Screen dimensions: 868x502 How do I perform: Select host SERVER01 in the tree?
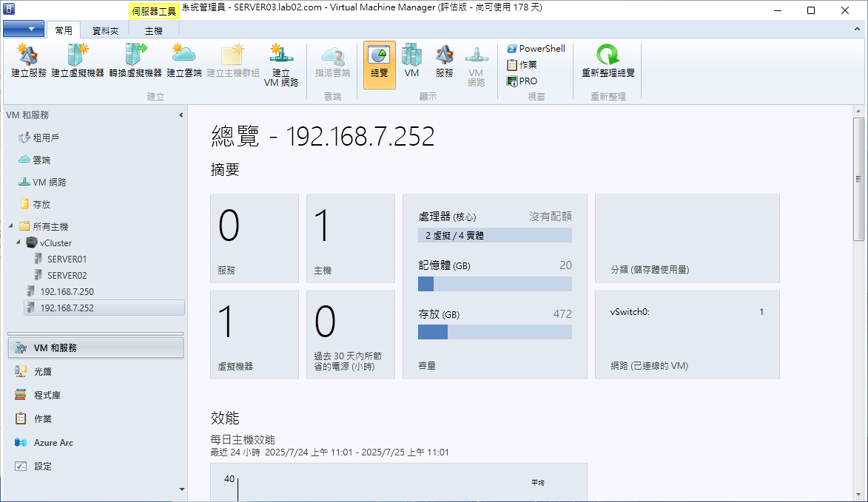point(67,260)
